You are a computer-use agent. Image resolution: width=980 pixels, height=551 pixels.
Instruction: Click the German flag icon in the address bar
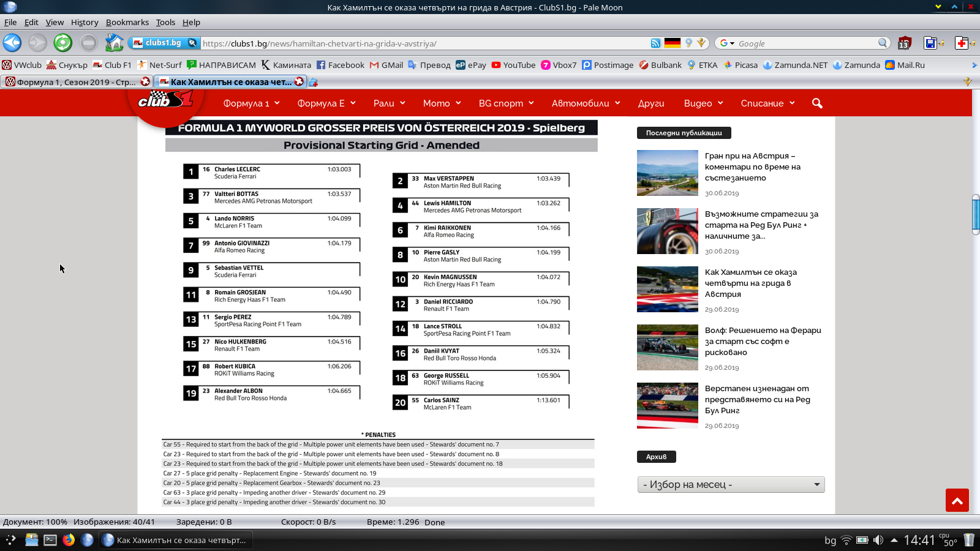[673, 43]
